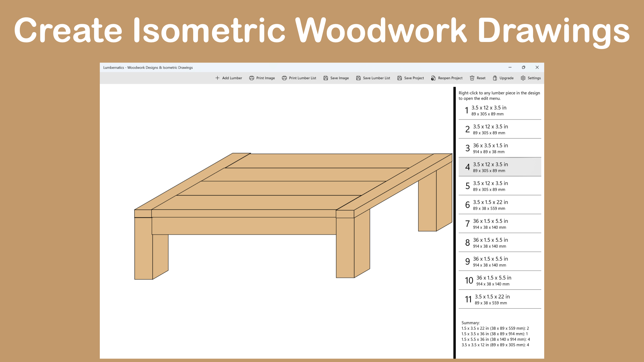
Task: Print the isometric drawing image
Action: click(x=262, y=78)
